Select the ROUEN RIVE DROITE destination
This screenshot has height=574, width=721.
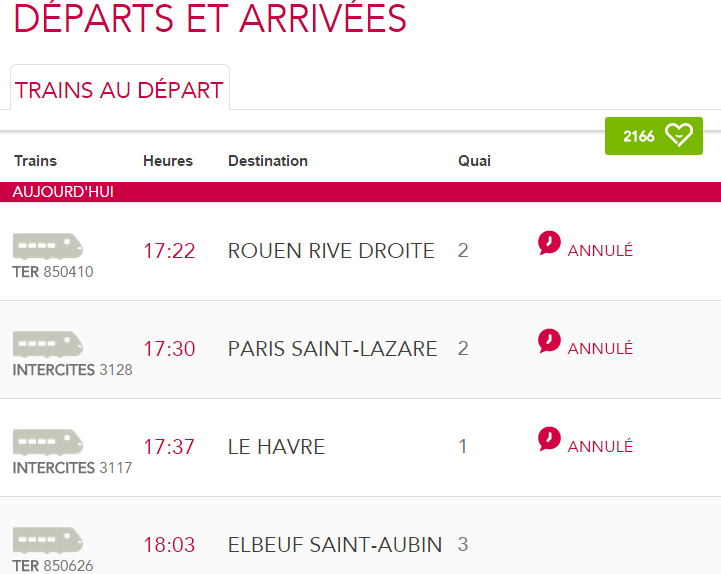coord(331,251)
